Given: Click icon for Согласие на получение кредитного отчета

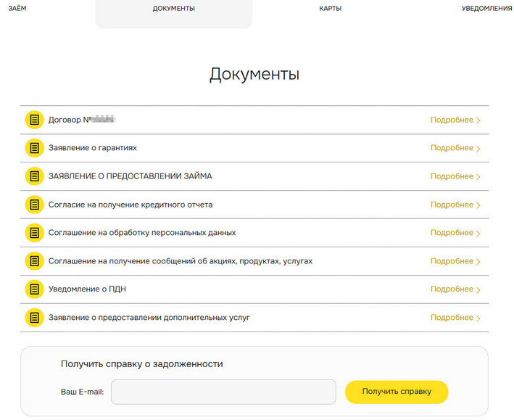Looking at the screenshot, I should click(x=34, y=205).
